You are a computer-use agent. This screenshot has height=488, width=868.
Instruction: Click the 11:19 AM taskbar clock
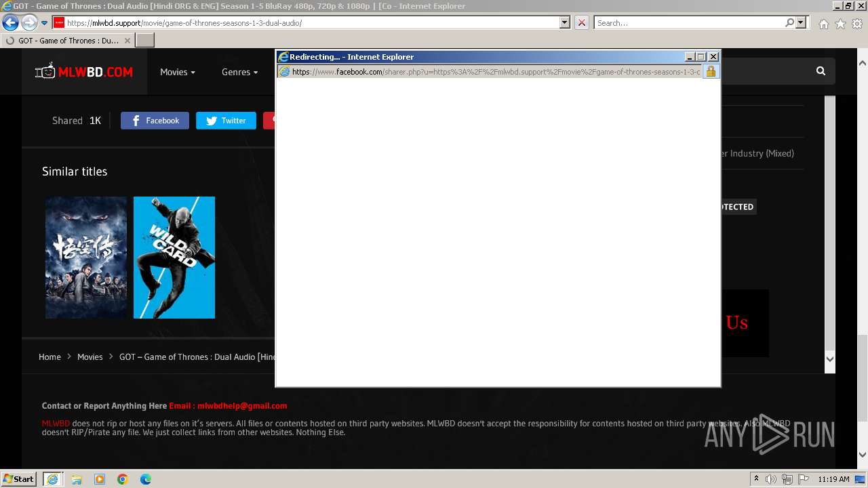tap(833, 479)
